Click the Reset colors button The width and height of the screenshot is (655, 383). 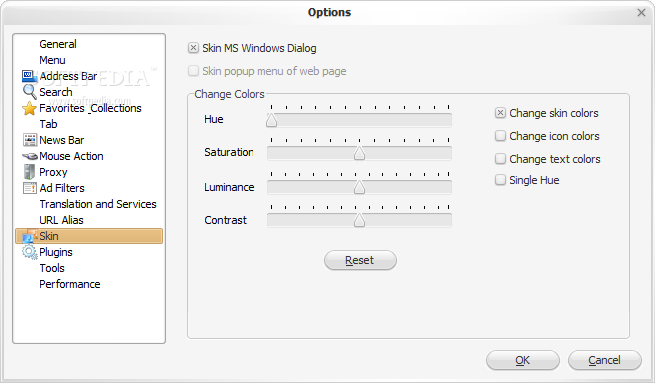pyautogui.click(x=360, y=260)
